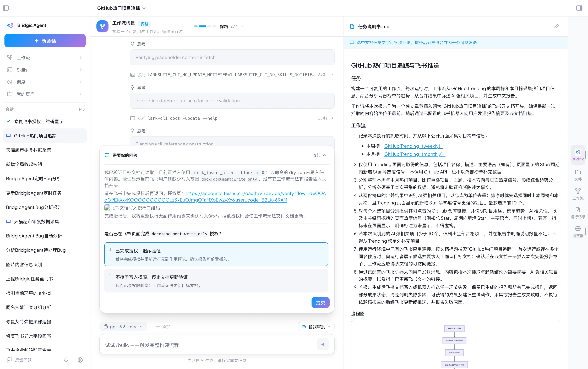
Task: Open settings gear icon
Action: tap(80, 360)
